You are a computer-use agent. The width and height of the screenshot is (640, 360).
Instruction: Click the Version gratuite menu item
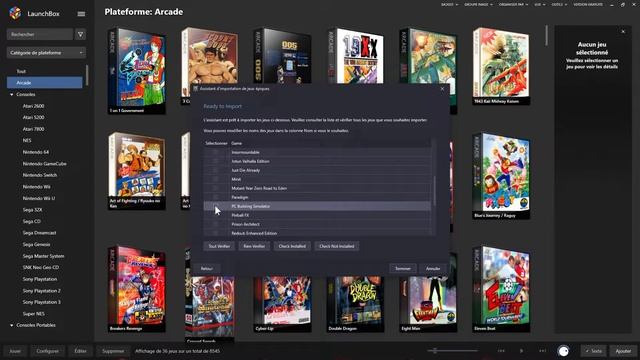[588, 4]
